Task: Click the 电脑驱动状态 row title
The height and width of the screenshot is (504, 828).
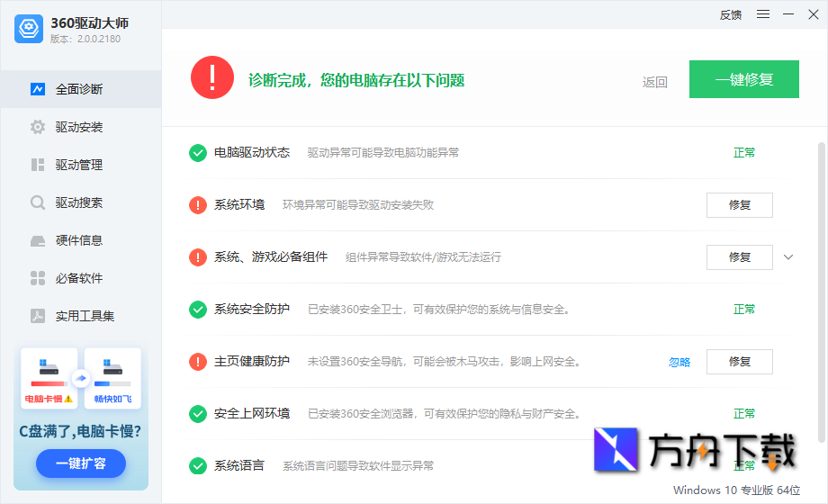Action: click(x=252, y=153)
